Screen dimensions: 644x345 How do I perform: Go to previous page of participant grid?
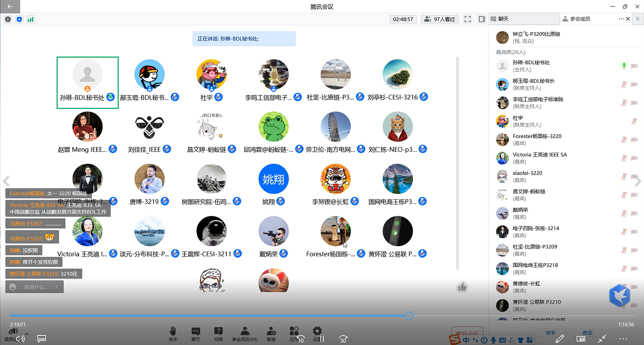(6, 181)
